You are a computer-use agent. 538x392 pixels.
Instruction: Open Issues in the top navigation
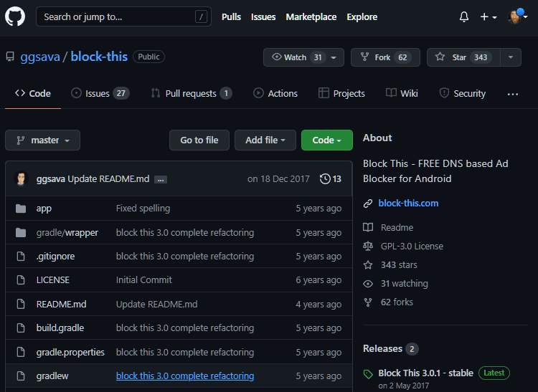(x=263, y=16)
